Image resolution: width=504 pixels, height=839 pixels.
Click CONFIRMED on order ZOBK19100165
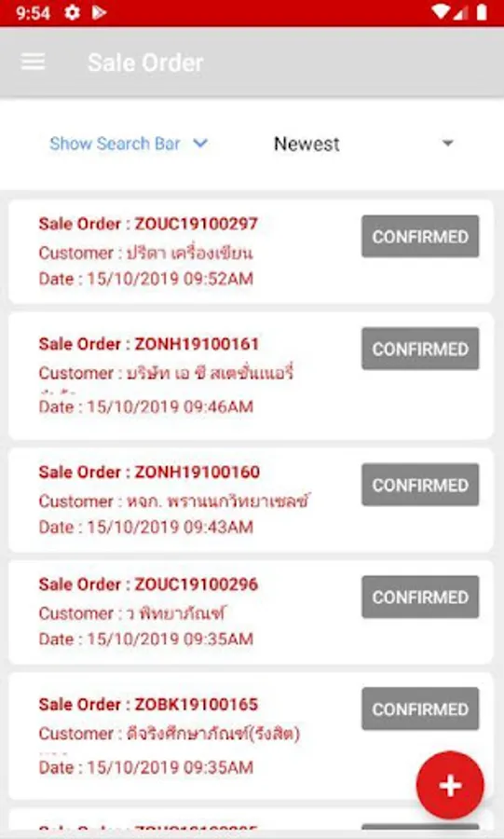[420, 709]
